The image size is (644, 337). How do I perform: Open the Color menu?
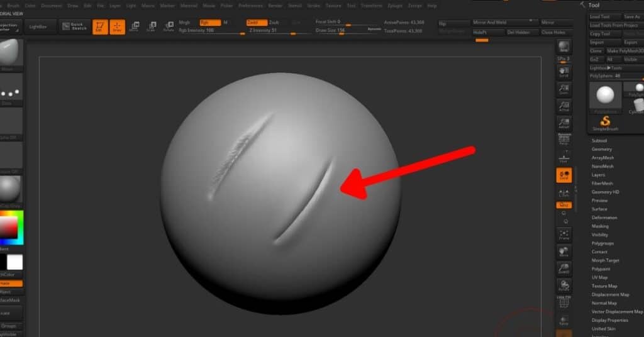(x=30, y=6)
